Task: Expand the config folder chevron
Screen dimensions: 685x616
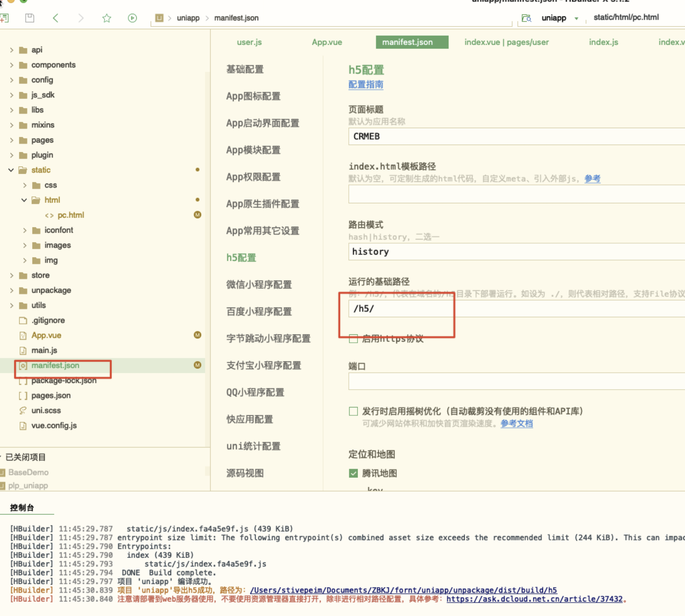Action: pyautogui.click(x=12, y=80)
